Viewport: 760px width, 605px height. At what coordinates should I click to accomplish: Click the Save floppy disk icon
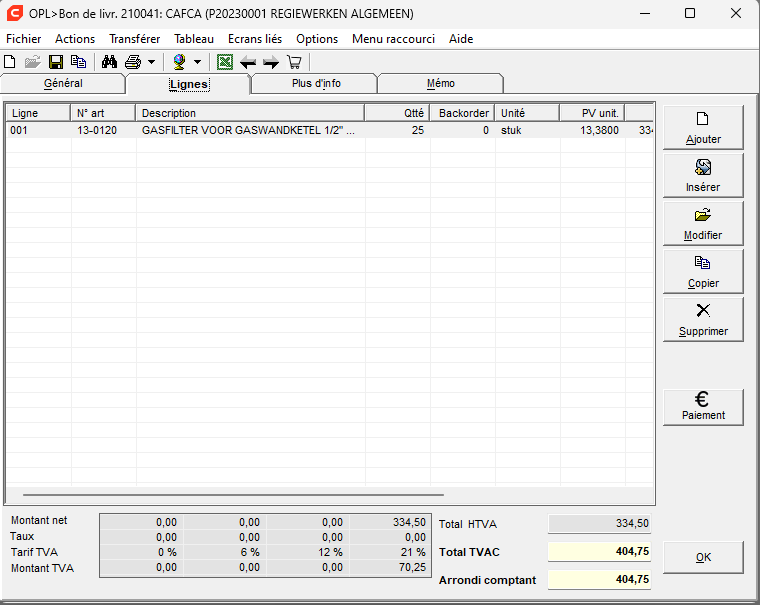point(56,62)
